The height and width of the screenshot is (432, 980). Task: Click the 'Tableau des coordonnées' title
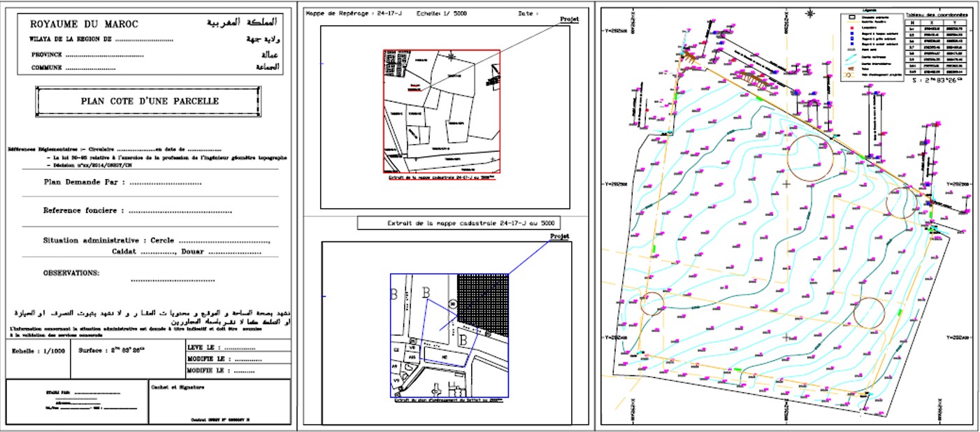point(936,14)
